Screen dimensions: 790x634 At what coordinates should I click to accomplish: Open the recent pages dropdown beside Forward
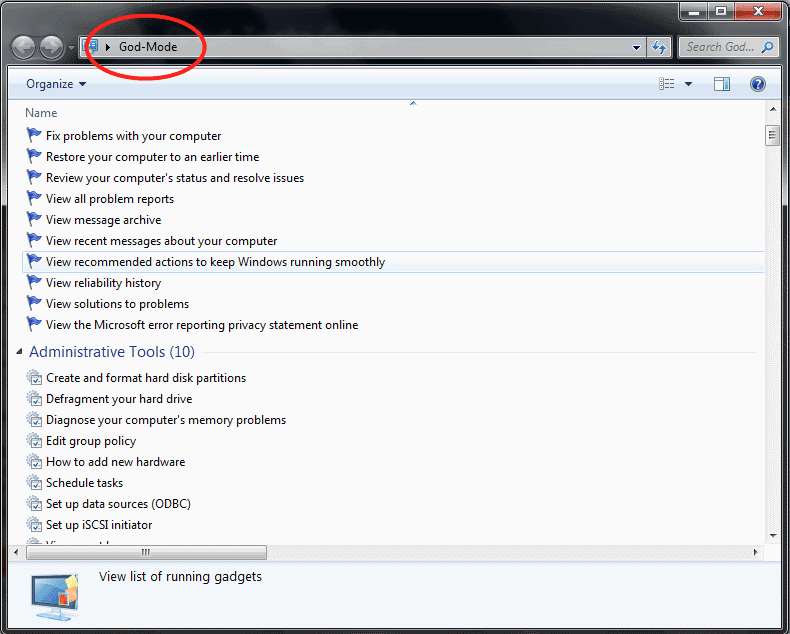click(71, 48)
